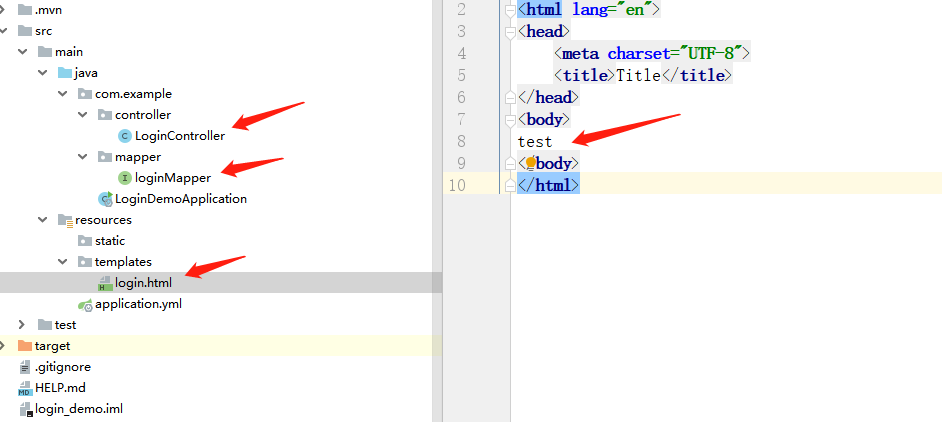Click the .gitignore file icon
942x422 pixels.
tap(25, 367)
